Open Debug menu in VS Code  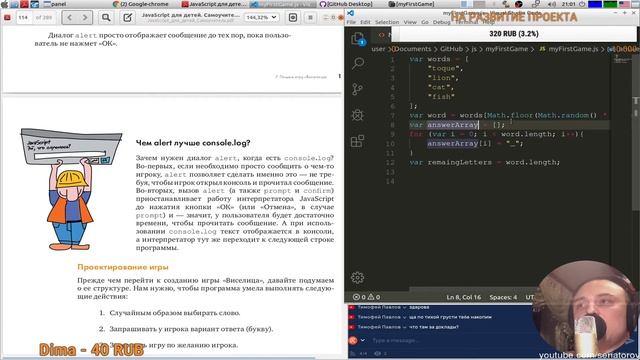point(441,22)
